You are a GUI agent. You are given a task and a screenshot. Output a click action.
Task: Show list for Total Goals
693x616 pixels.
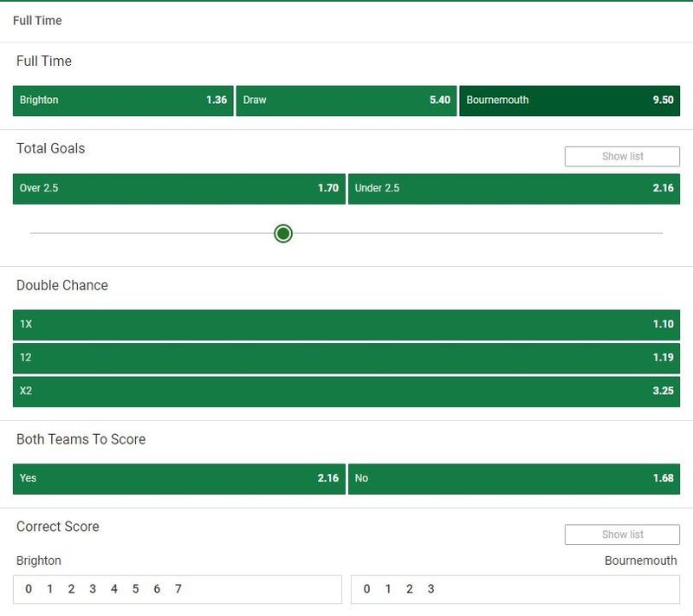622,157
